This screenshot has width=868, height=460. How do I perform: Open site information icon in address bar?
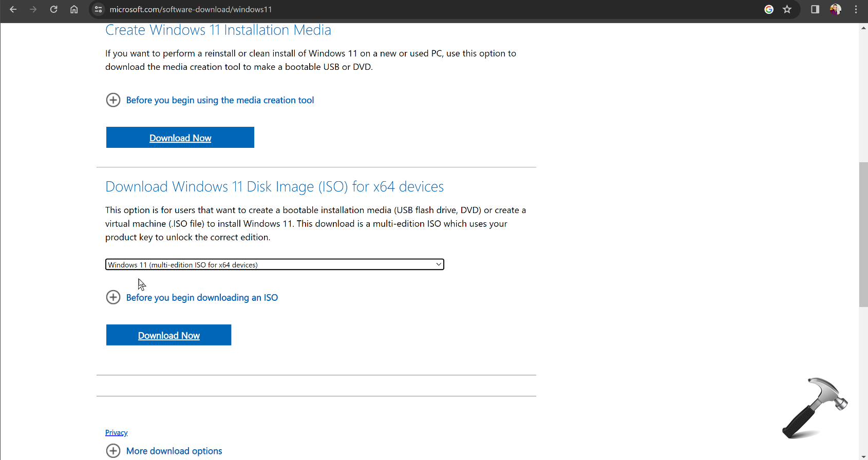tap(99, 9)
